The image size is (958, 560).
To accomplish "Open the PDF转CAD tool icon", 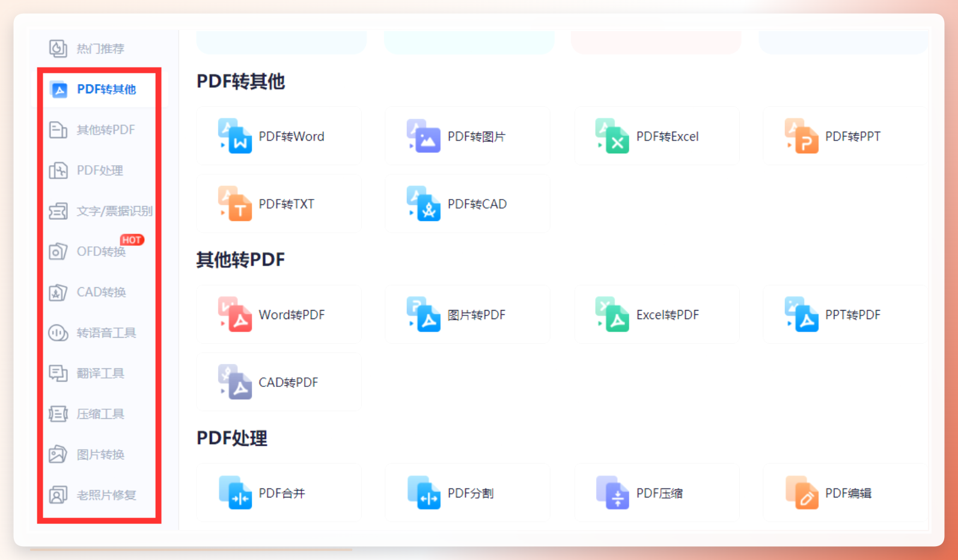I will point(424,204).
